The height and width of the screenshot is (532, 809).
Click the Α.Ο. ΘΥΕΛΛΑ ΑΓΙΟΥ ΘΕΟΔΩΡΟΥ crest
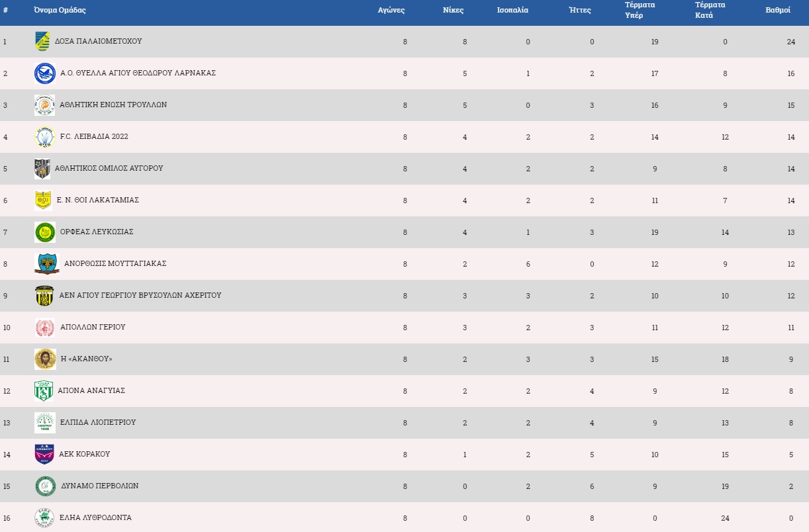45,73
